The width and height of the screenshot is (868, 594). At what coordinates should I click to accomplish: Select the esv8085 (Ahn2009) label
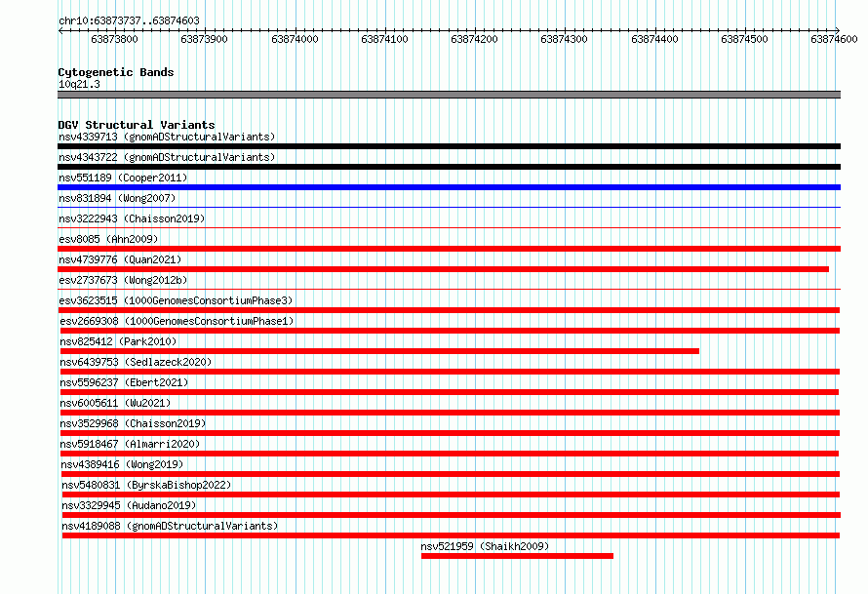click(x=108, y=239)
